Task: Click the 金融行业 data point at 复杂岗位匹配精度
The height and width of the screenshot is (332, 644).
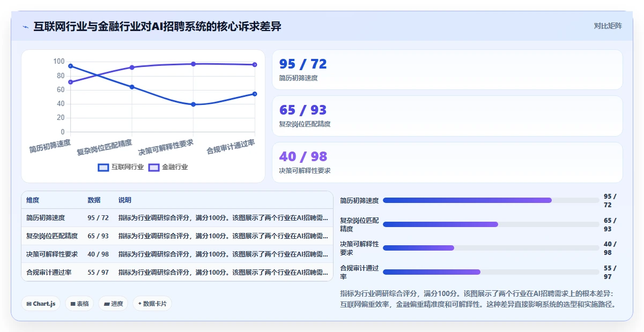Action: 132,67
